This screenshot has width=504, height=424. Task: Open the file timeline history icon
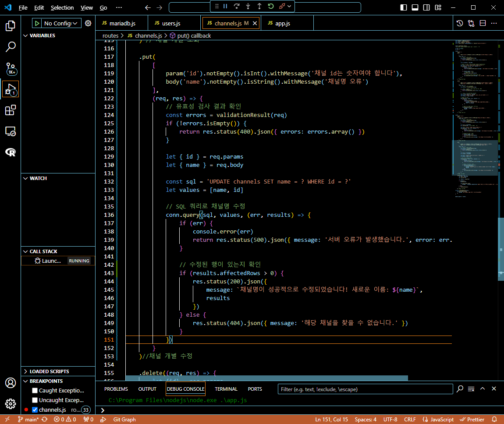tap(460, 23)
